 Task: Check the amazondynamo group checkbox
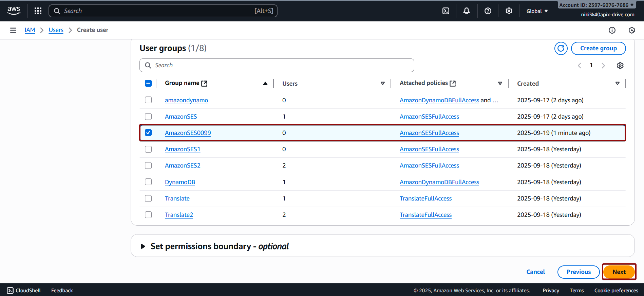(148, 100)
